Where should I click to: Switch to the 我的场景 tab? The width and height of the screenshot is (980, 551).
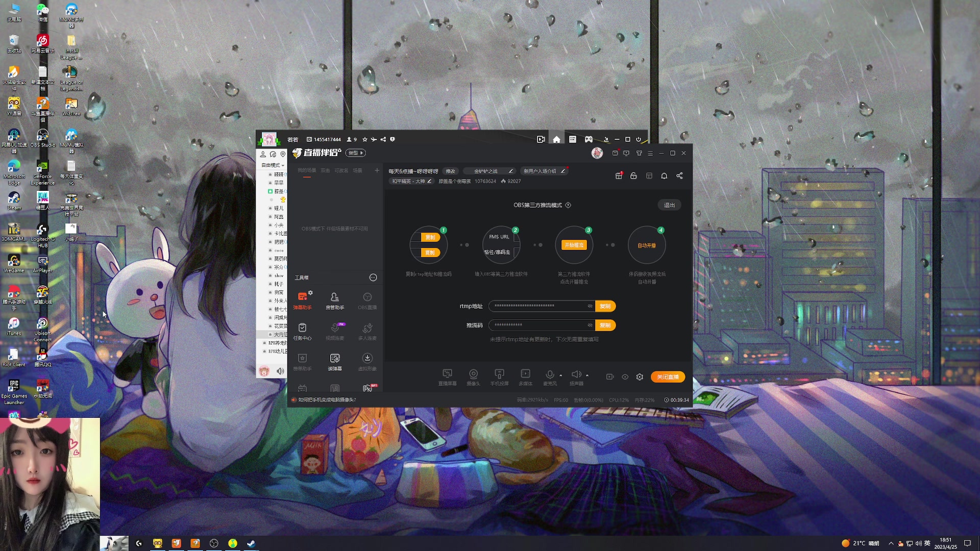coord(307,171)
